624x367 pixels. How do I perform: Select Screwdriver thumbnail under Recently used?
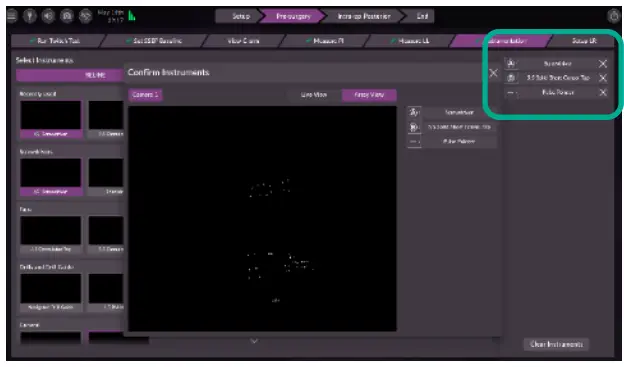(51, 119)
